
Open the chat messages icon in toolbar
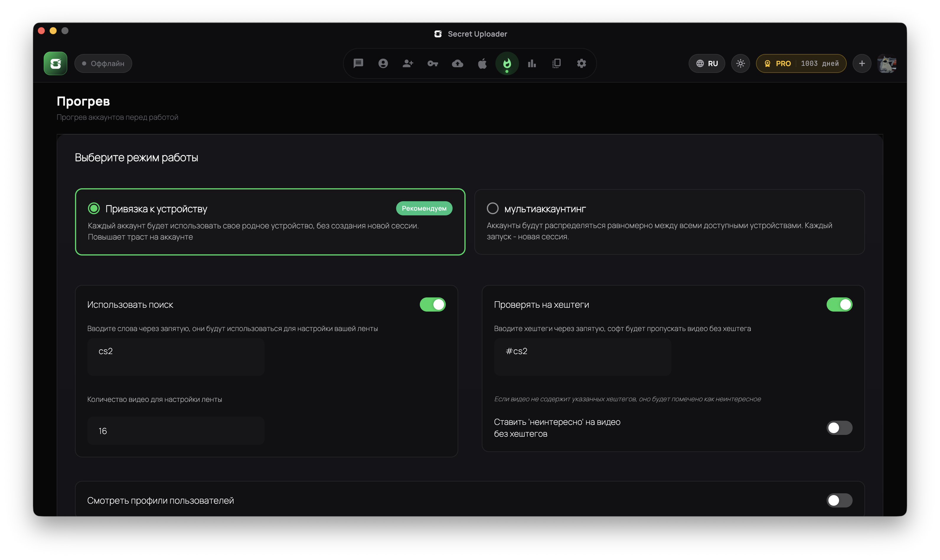(x=358, y=63)
